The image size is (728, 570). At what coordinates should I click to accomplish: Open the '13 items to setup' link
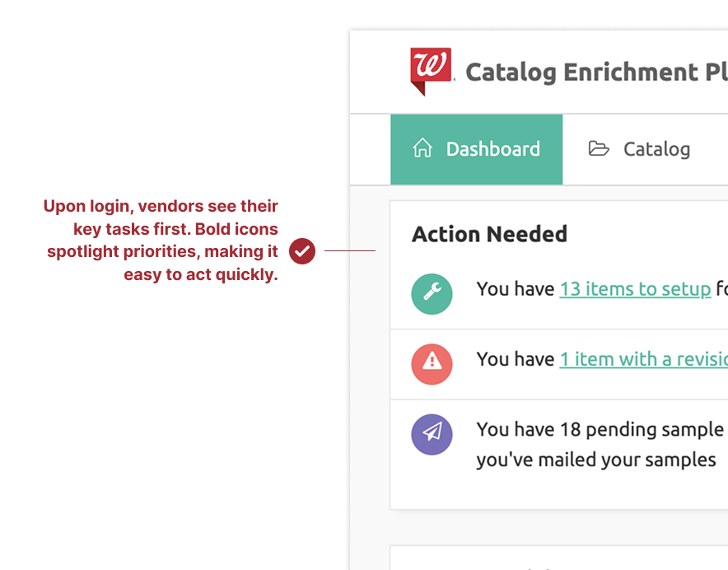[x=635, y=289]
